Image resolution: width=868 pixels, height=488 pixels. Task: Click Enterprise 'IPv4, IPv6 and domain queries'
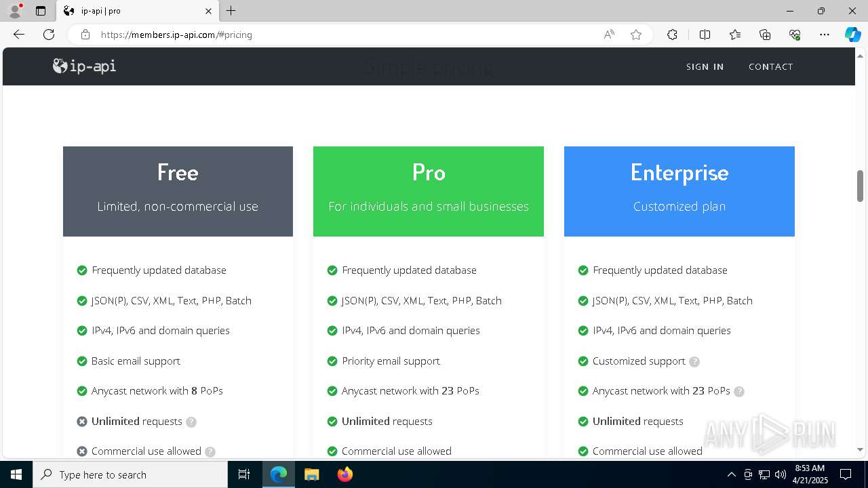662,331
